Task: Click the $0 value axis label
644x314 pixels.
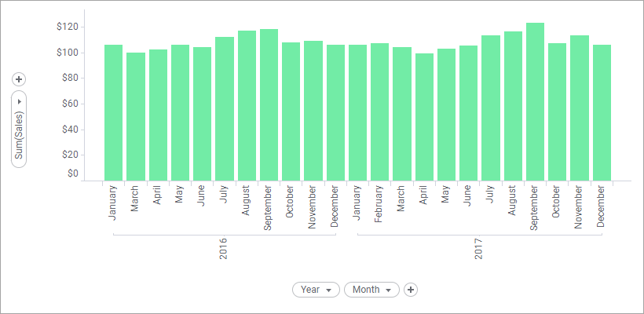Action: click(x=72, y=173)
